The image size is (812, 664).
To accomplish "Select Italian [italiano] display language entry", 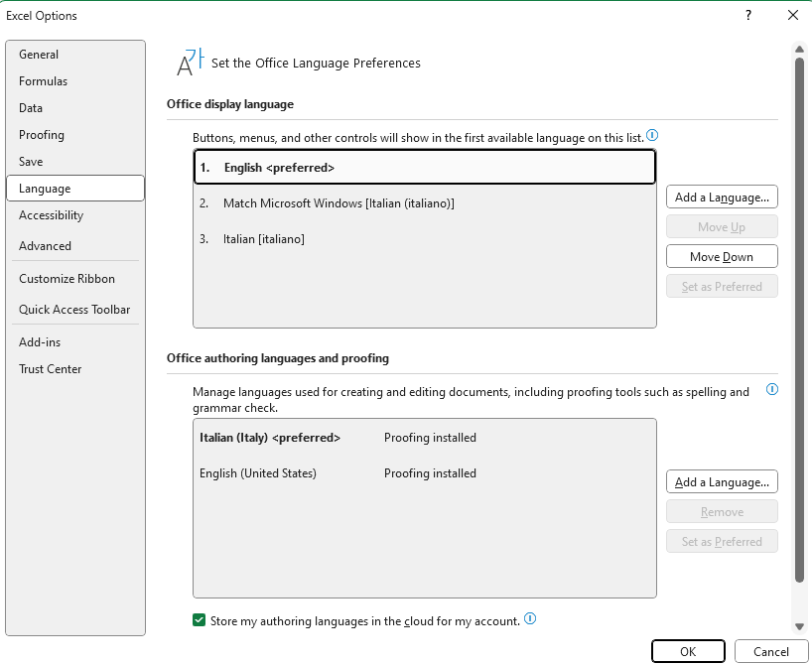I will pos(425,239).
